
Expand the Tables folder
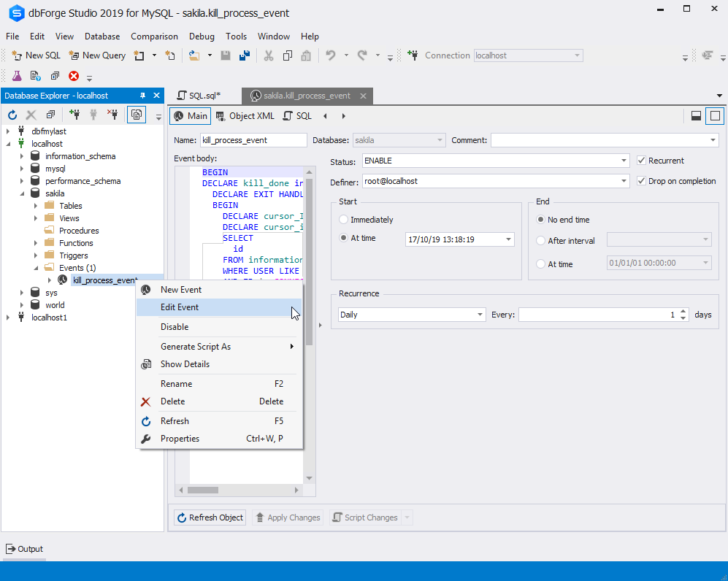(36, 206)
